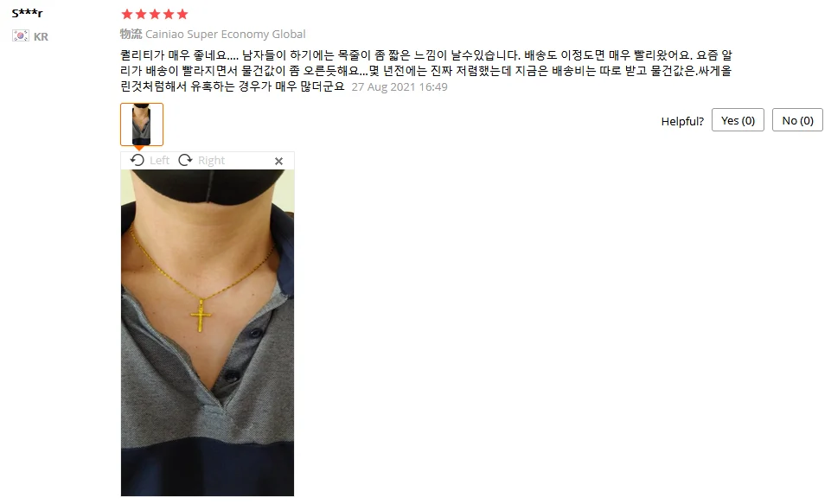This screenshot has width=831, height=504.
Task: Click the KR country code label
Action: (41, 36)
